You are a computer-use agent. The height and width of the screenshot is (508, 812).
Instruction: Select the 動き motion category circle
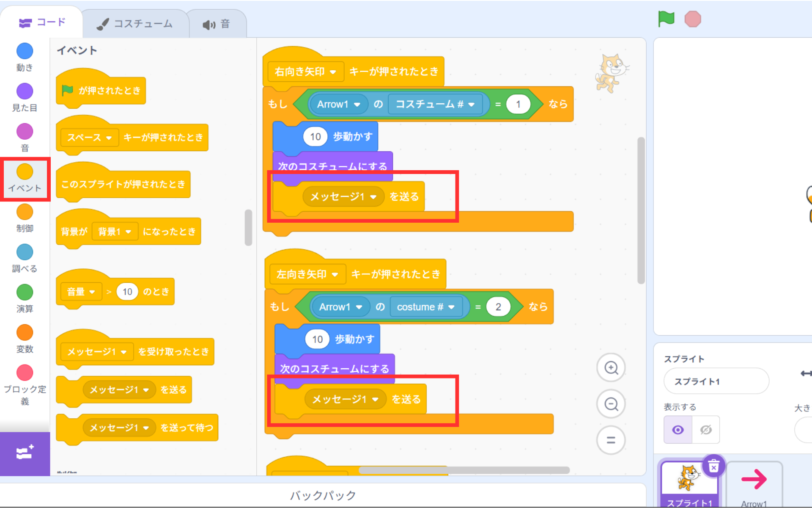point(25,51)
